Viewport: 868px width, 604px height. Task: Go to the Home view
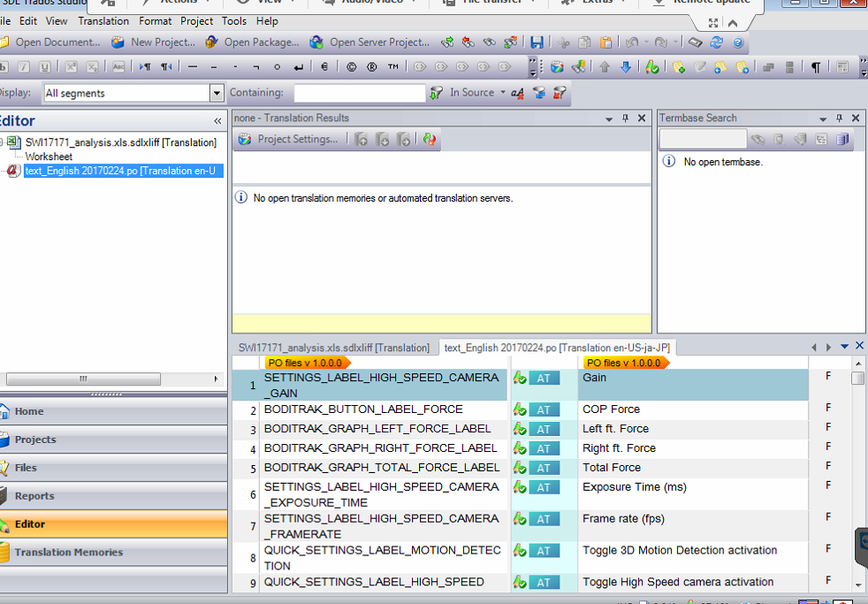pos(113,411)
